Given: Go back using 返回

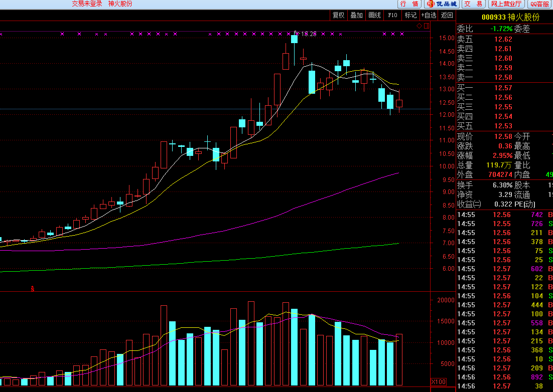Looking at the screenshot, I should 447,15.
